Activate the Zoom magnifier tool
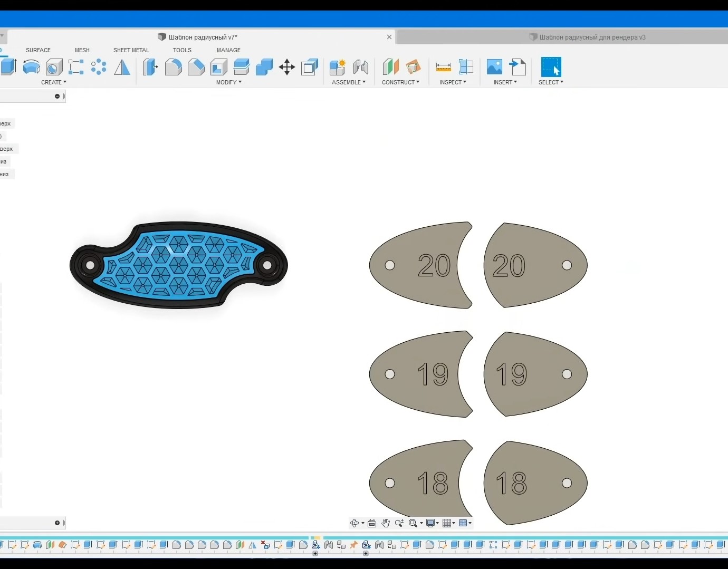Viewport: 728px width, 569px height. (399, 523)
